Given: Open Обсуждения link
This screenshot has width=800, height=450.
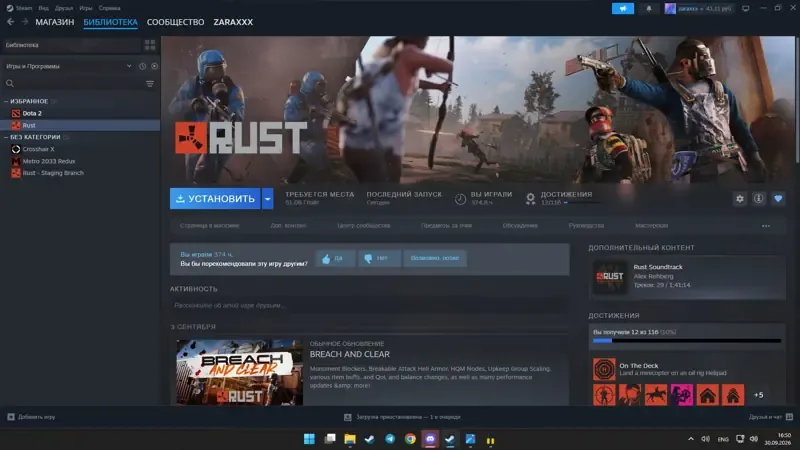Looking at the screenshot, I should tap(520, 226).
